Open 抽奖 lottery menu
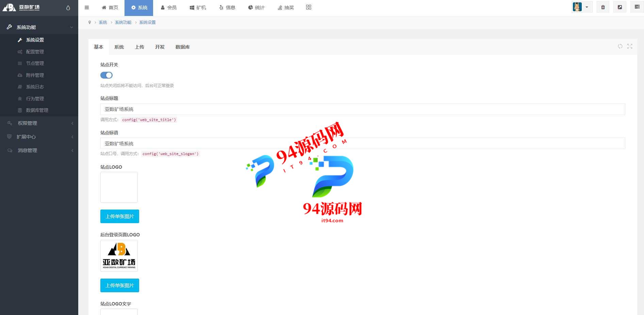 [285, 7]
